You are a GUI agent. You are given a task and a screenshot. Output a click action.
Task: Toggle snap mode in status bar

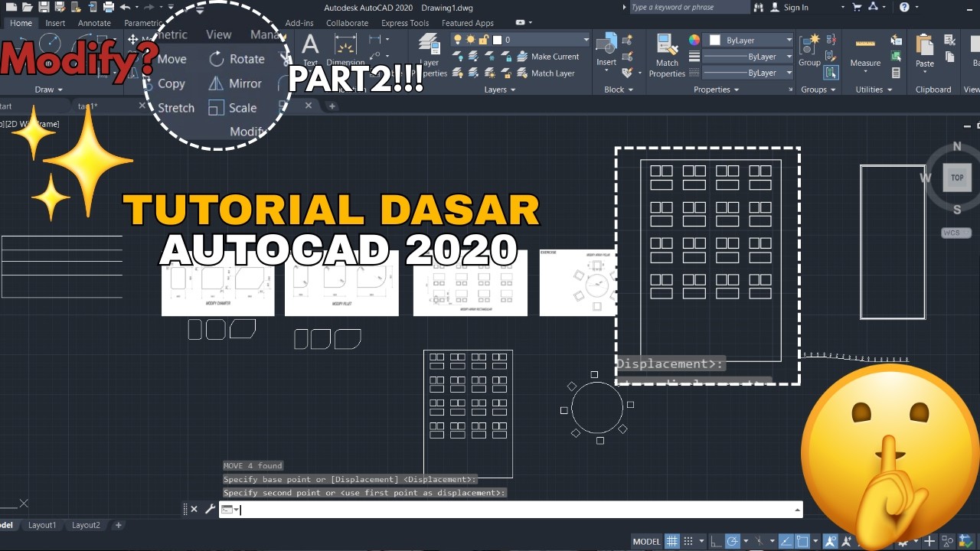point(688,541)
